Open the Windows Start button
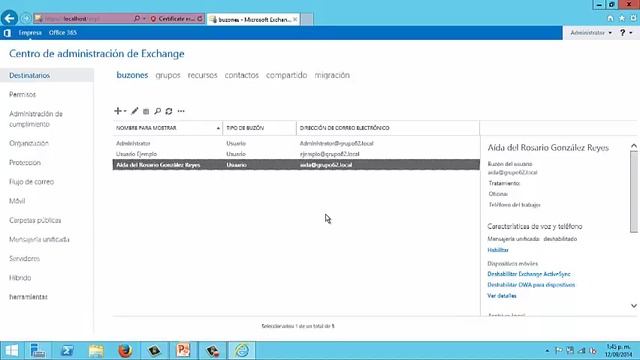Viewport: 640px width, 360px height. coord(12,350)
